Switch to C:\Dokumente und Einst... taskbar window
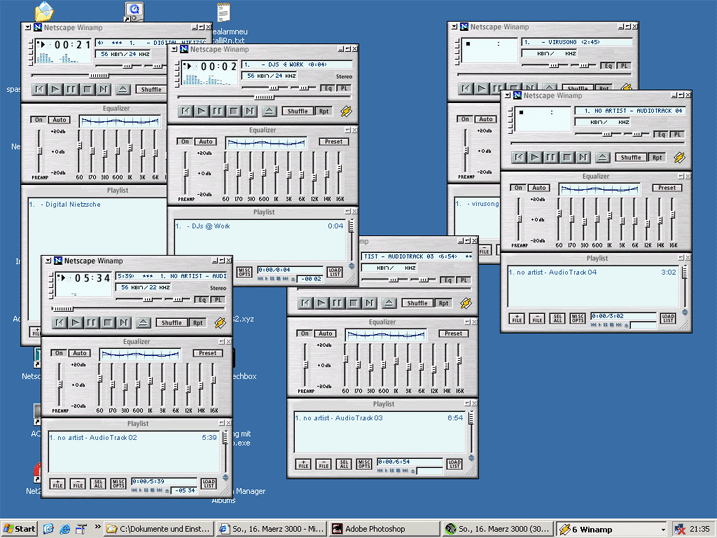Viewport: 717px width, 538px height. click(159, 529)
